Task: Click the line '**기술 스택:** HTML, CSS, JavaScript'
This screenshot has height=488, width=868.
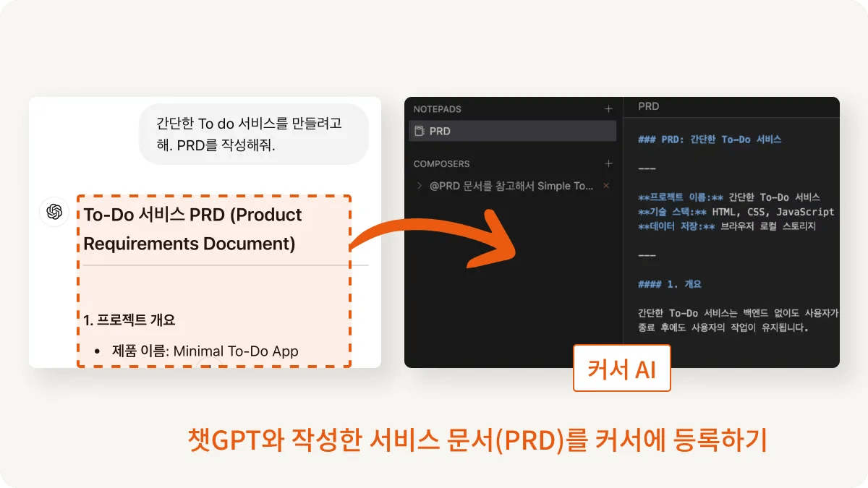Action: coord(736,212)
